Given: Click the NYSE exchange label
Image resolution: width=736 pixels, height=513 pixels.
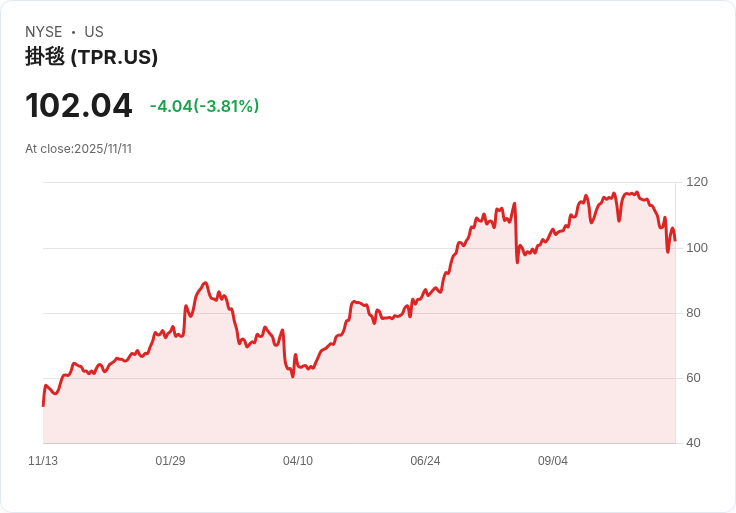Looking at the screenshot, I should (x=44, y=32).
